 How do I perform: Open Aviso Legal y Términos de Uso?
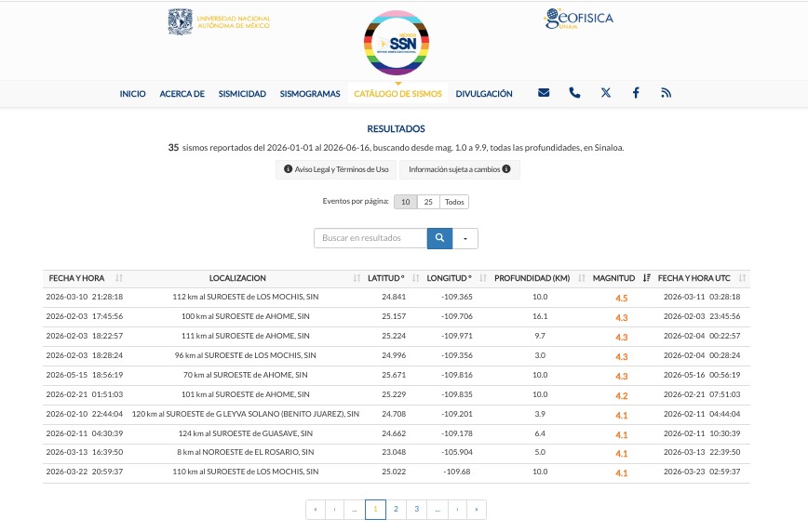(336, 169)
